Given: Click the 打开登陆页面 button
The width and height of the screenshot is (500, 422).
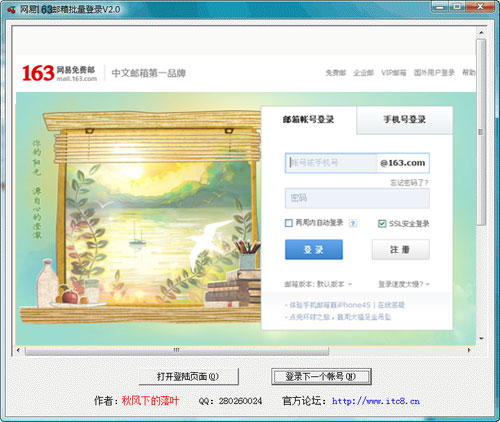Looking at the screenshot, I should [188, 377].
